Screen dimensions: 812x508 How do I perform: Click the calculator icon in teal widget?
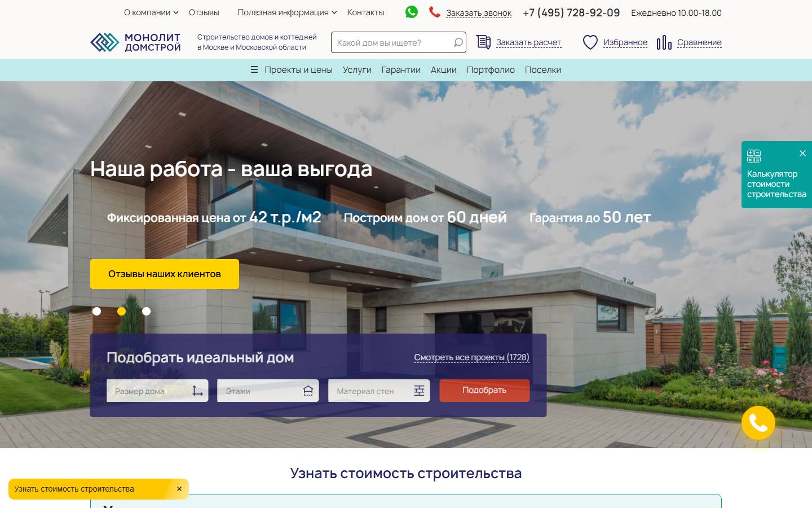(754, 156)
